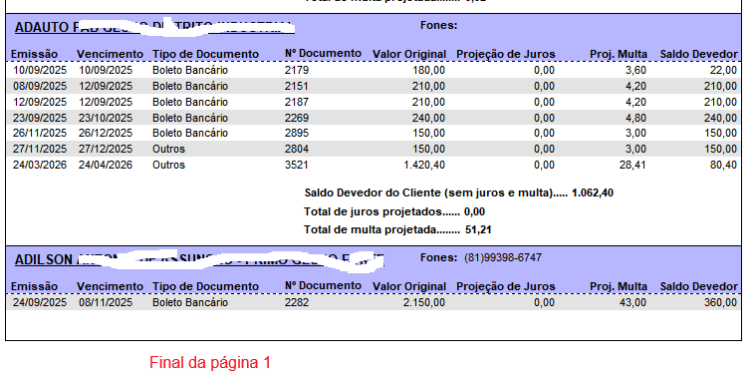The width and height of the screenshot is (750, 377).
Task: Click emission date 27/11/2025
Action: tap(40, 149)
